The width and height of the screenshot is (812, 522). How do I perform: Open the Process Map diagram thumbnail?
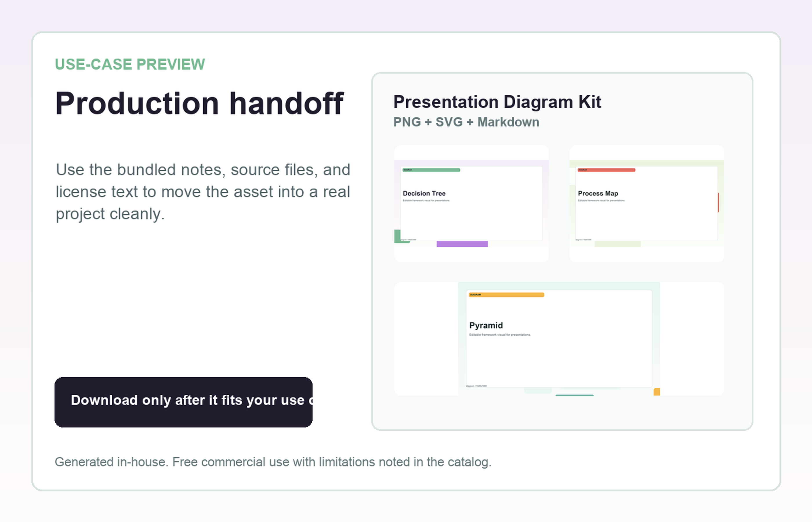647,203
